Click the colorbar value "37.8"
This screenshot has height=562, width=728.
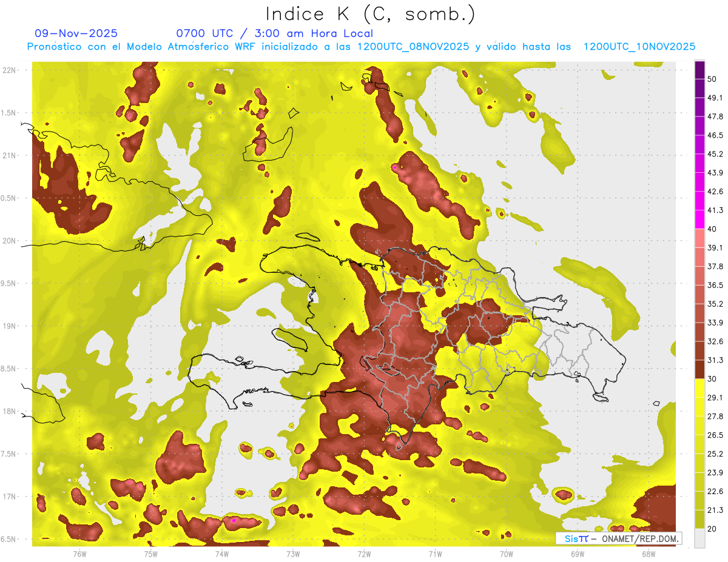click(715, 266)
